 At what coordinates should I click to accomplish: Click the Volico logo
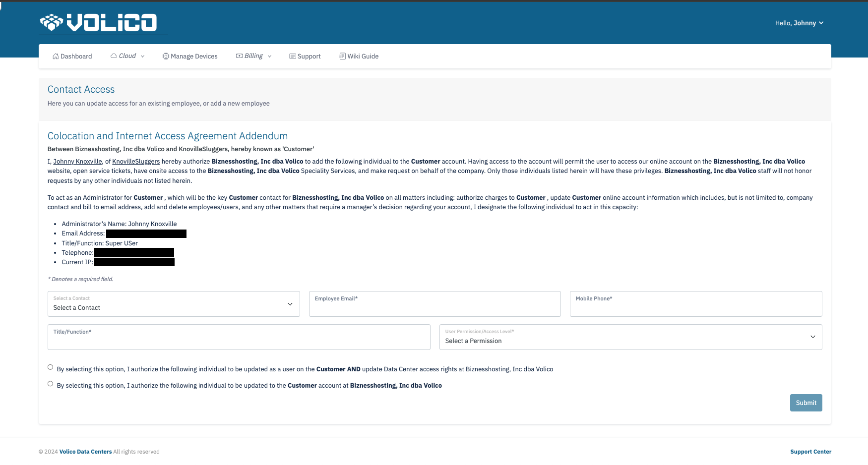tap(99, 22)
